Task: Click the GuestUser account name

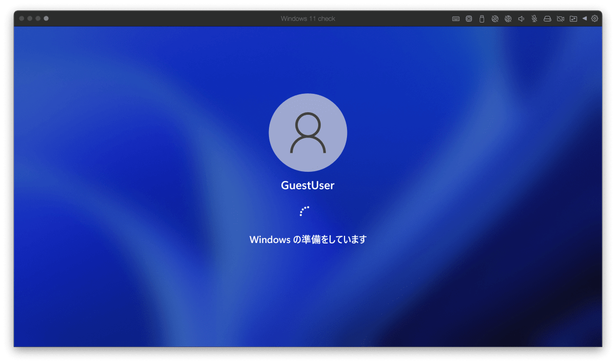Action: click(x=307, y=186)
